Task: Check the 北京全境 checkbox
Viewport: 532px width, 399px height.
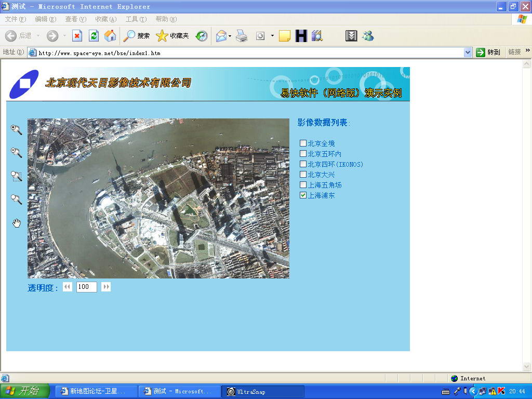Action: click(x=303, y=143)
